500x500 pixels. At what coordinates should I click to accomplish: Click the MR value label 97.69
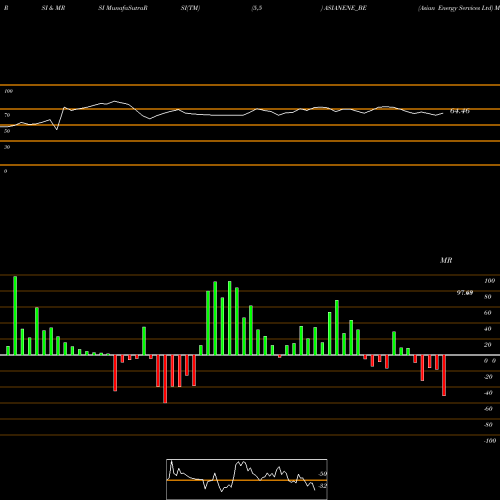(465, 293)
